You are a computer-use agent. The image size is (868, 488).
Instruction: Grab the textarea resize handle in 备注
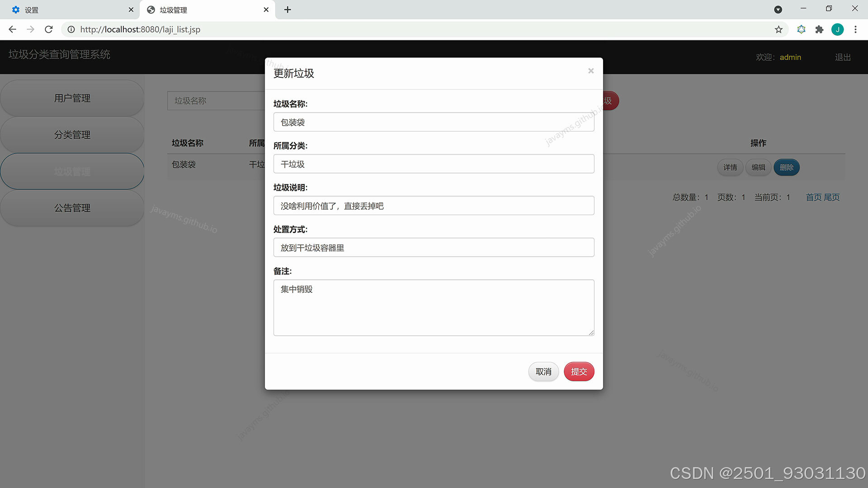click(591, 333)
